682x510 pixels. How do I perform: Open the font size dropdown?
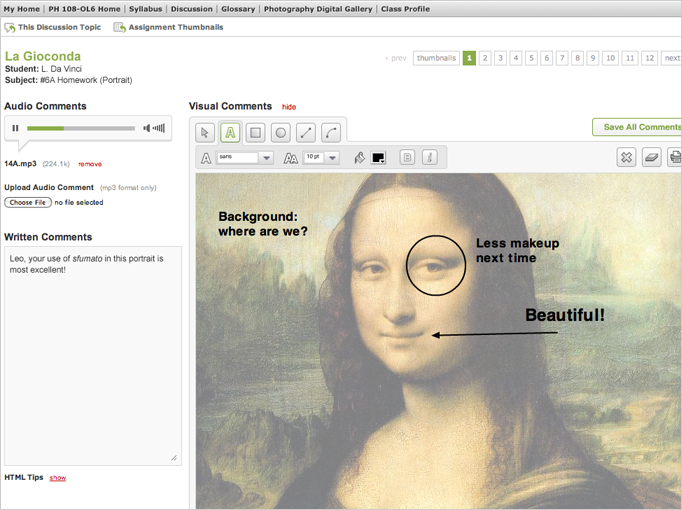(322, 158)
